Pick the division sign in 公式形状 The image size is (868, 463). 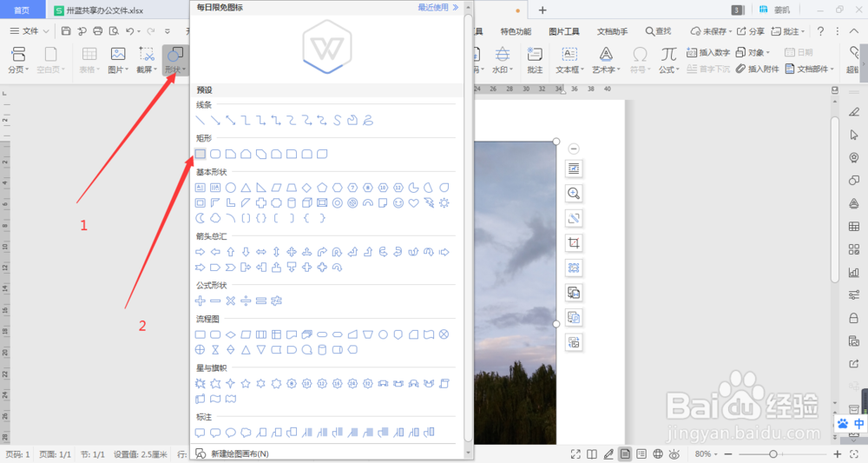246,301
